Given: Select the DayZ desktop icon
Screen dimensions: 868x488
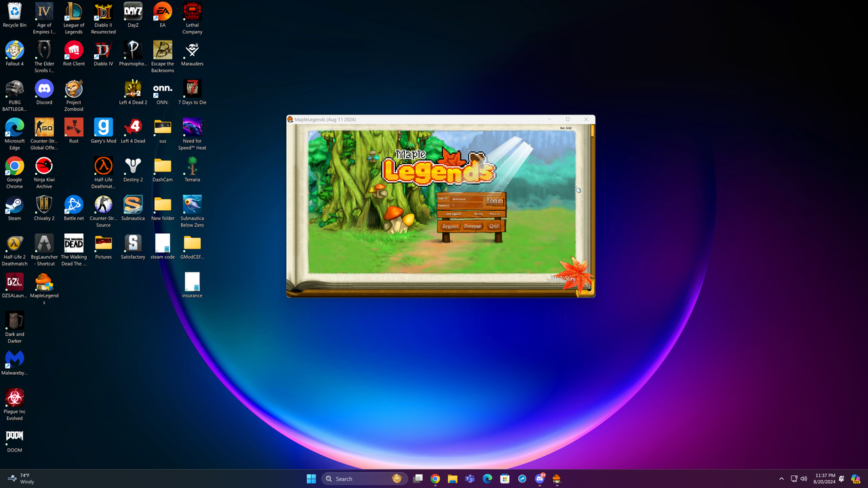Looking at the screenshot, I should click(133, 15).
